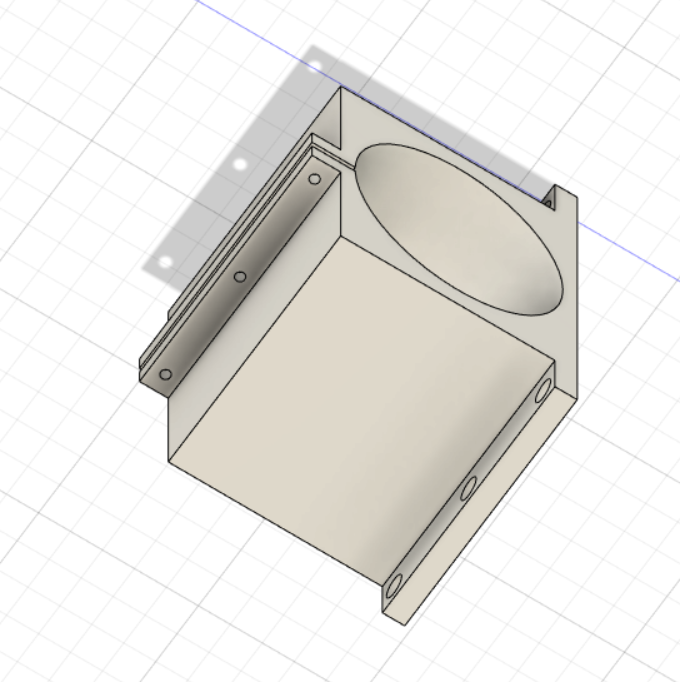
Task: Select the middle hole on left flange
Action: (240, 277)
